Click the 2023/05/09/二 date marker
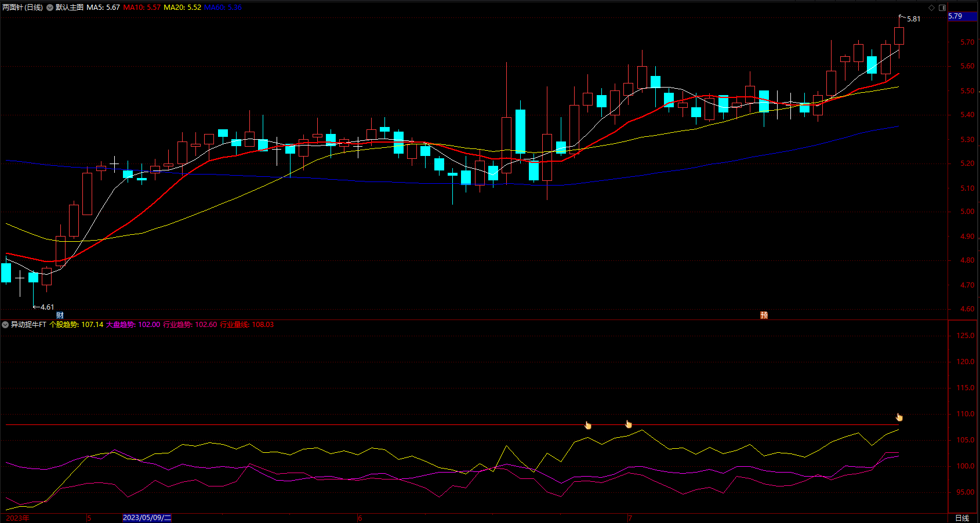The width and height of the screenshot is (980, 523). coord(147,518)
